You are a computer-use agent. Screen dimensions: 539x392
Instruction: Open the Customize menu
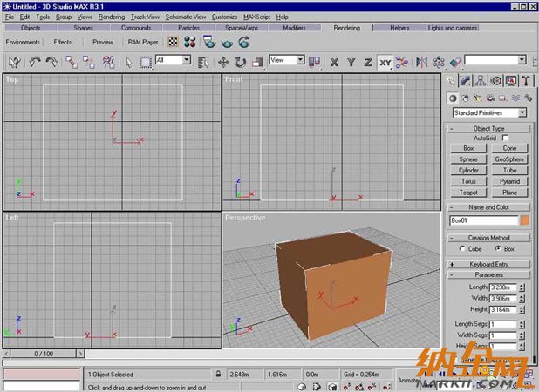[224, 17]
